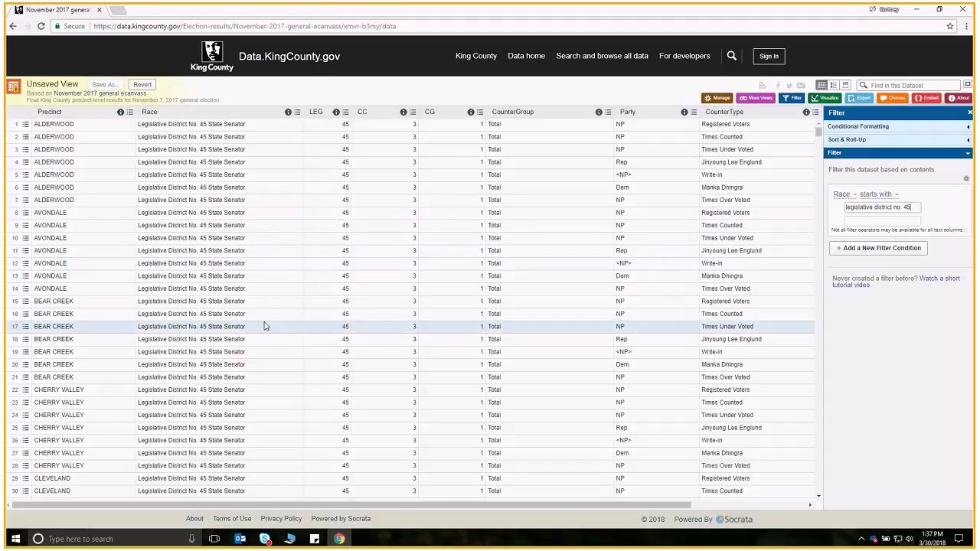The image size is (980, 551).
Task: Collapse the Filter section header
Action: [899, 152]
